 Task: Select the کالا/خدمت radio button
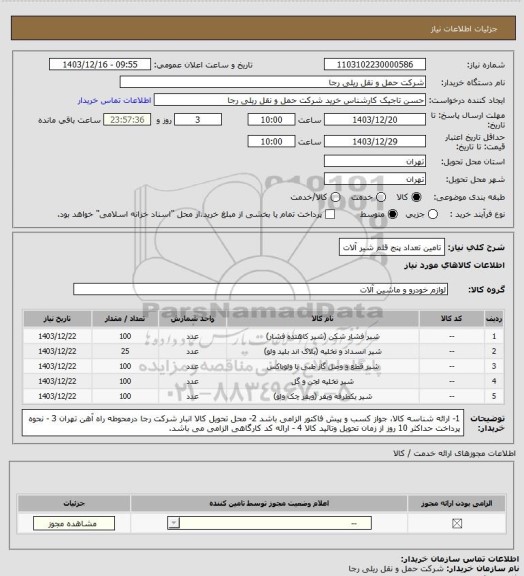coord(335,197)
